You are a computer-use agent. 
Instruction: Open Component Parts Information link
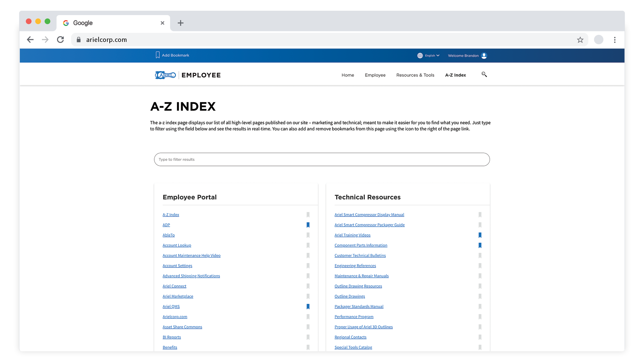[x=361, y=245]
